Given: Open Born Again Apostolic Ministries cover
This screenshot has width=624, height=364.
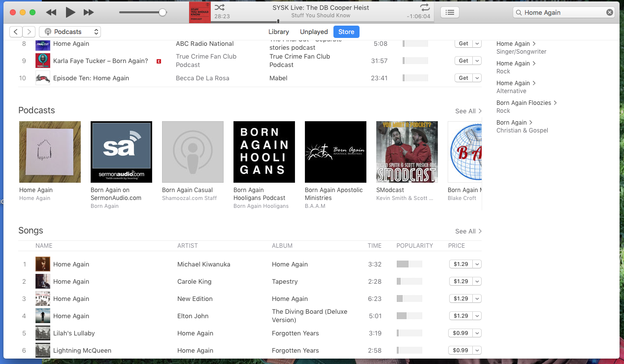Looking at the screenshot, I should [335, 152].
